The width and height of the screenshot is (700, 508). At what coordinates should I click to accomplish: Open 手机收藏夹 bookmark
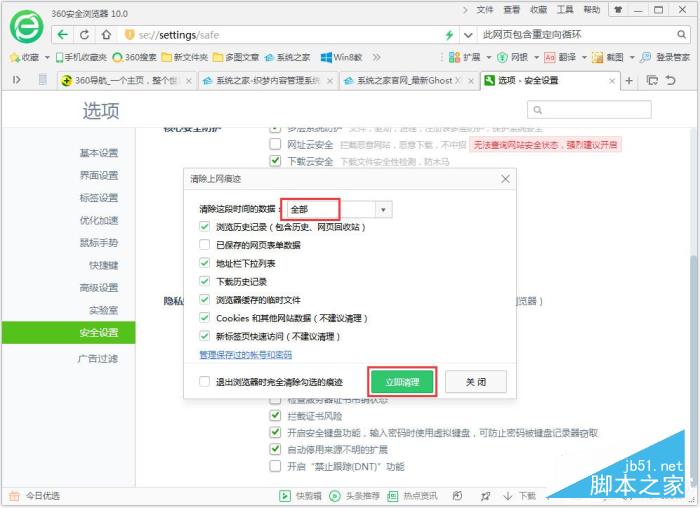tap(81, 57)
